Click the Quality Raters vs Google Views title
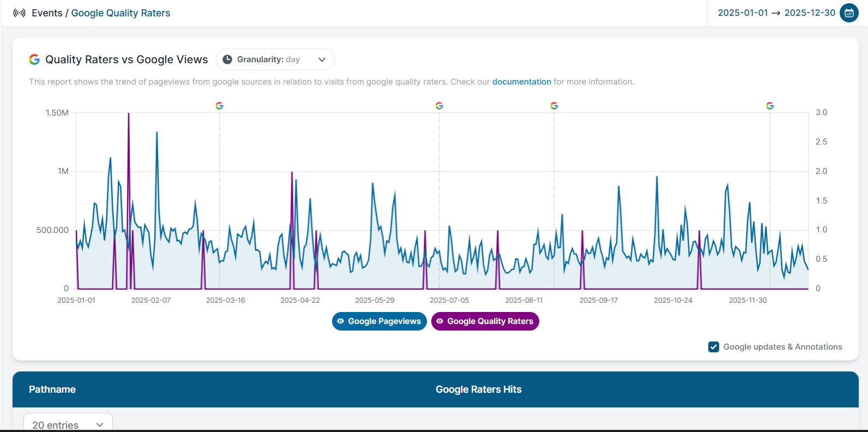This screenshot has width=868, height=432. click(x=126, y=59)
